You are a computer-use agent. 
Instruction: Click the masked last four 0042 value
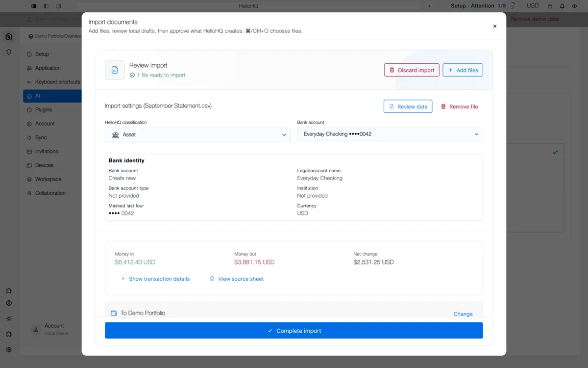tap(122, 213)
